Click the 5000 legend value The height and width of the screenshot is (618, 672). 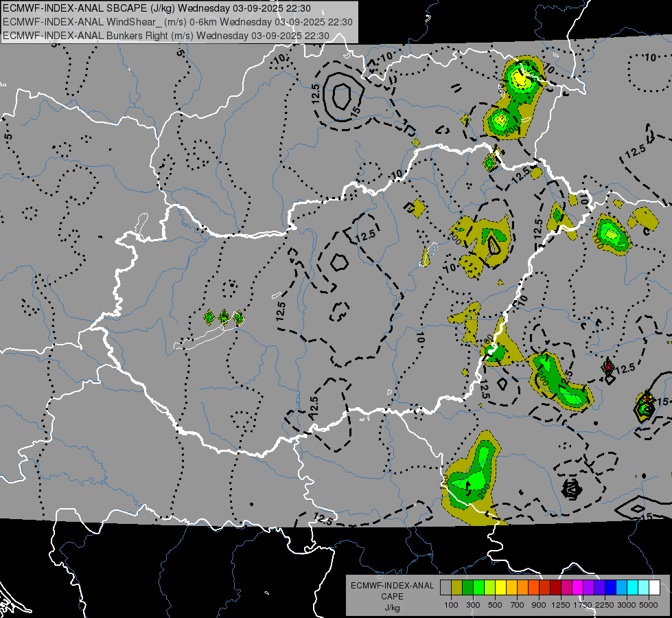pyautogui.click(x=649, y=605)
